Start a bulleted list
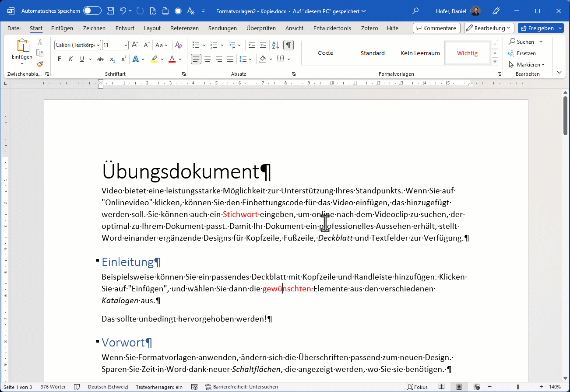Screen dimensions: 570x392 tap(196, 45)
